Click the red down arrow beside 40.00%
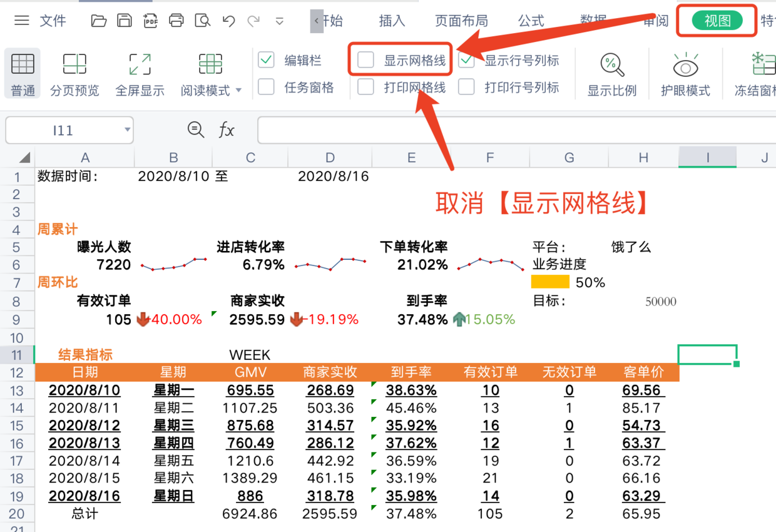The image size is (776, 532). tap(143, 320)
